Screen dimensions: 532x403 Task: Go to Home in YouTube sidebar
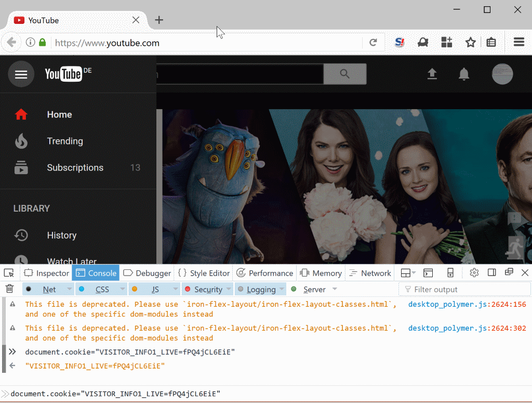[x=78, y=114]
